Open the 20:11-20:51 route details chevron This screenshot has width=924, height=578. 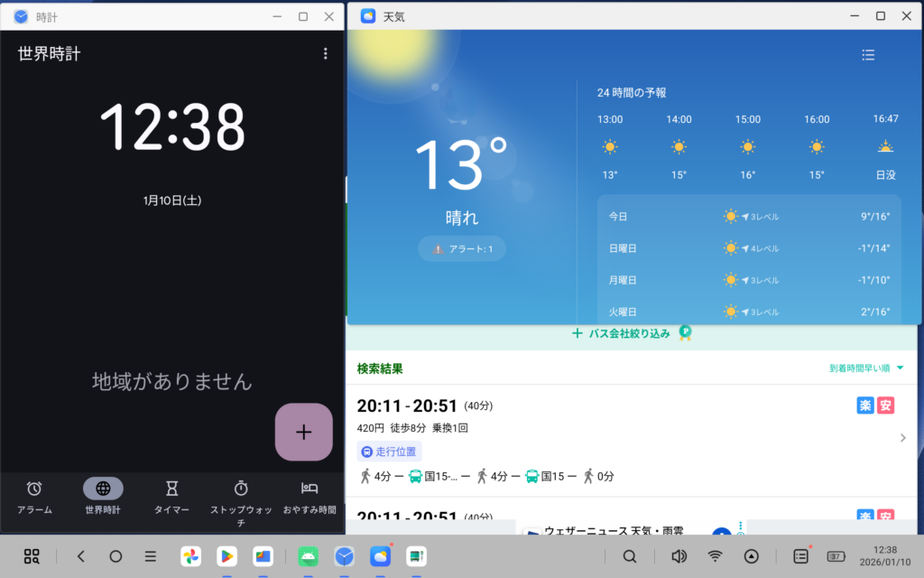pos(903,438)
